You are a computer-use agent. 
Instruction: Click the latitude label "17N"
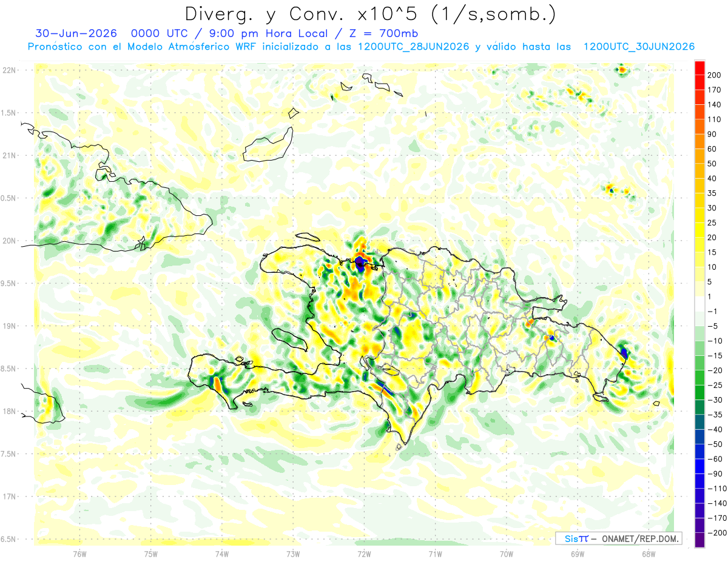pos(8,497)
